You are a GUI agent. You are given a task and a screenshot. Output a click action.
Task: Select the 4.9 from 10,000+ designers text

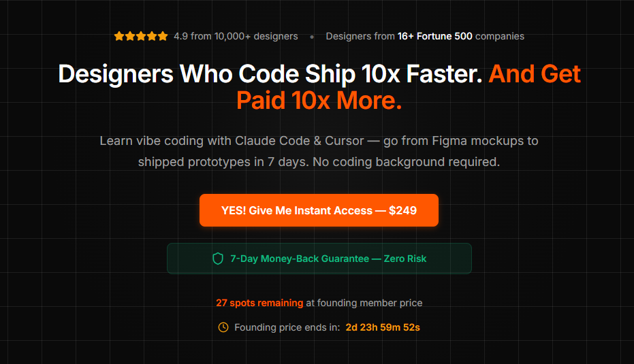(236, 36)
